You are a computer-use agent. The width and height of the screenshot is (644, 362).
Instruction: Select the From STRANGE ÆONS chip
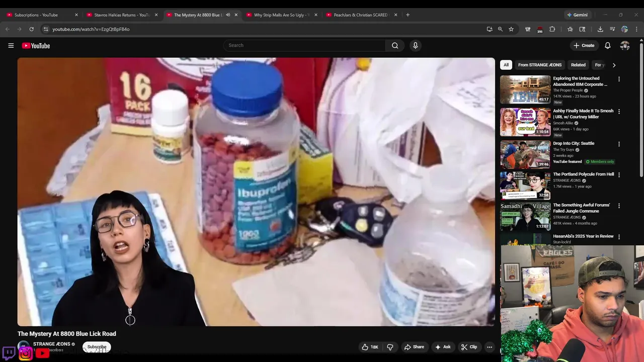[540, 65]
